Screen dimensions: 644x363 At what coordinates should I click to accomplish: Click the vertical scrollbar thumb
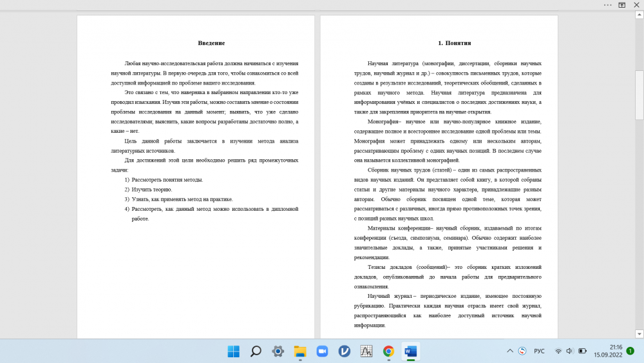(x=639, y=95)
